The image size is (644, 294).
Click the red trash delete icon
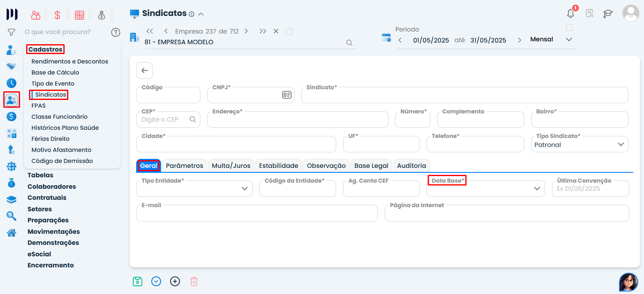[194, 281]
